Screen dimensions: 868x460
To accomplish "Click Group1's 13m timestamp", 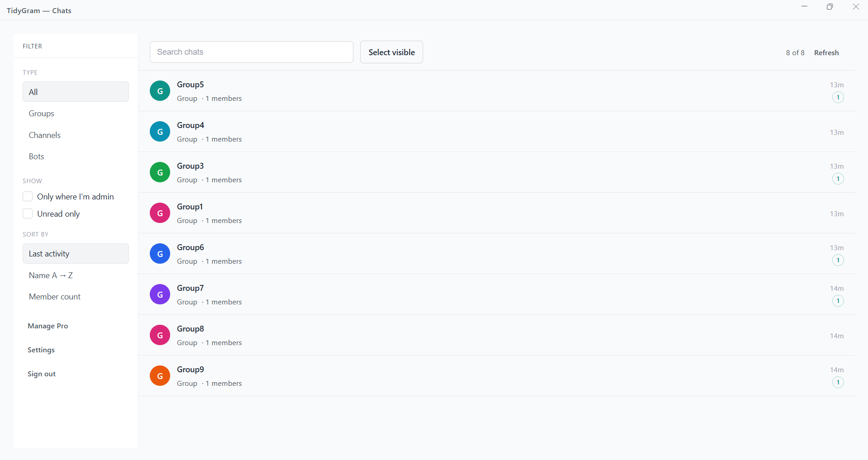I will tap(837, 214).
